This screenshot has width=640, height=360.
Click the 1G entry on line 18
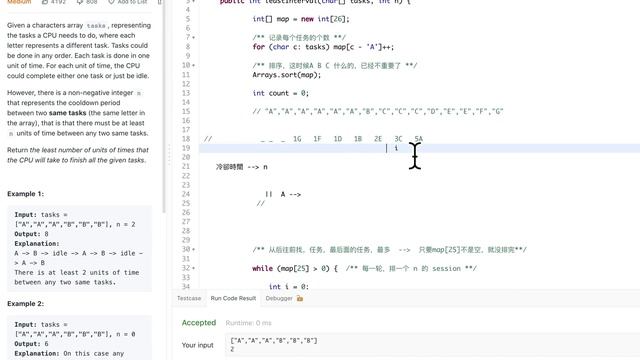coord(297,139)
